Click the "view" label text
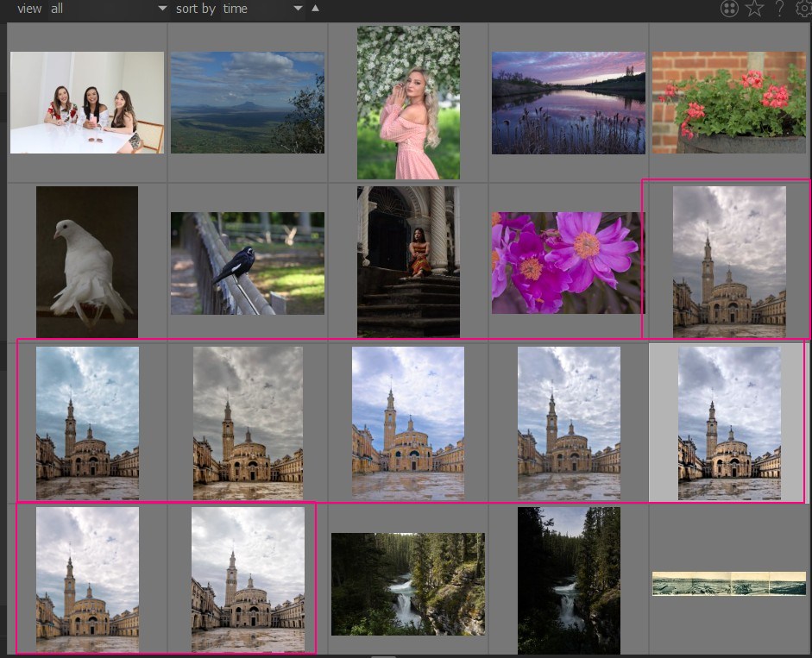The width and height of the screenshot is (812, 658). click(x=29, y=9)
